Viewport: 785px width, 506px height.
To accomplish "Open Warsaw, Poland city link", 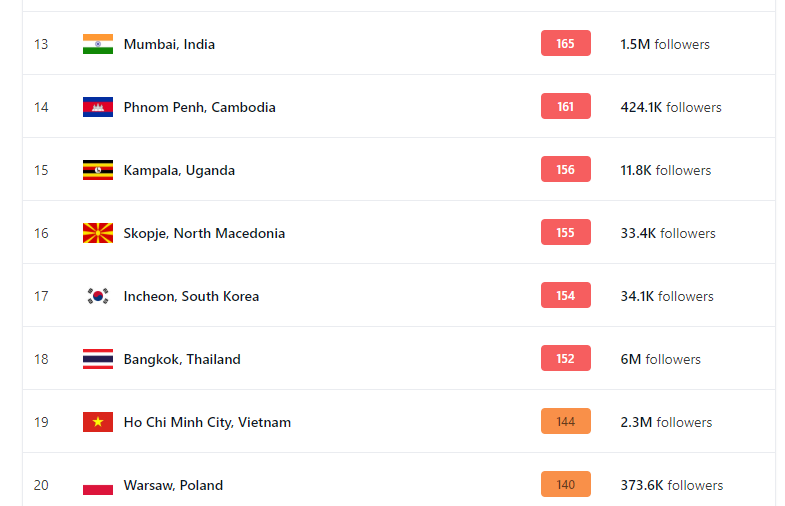I will pyautogui.click(x=173, y=486).
